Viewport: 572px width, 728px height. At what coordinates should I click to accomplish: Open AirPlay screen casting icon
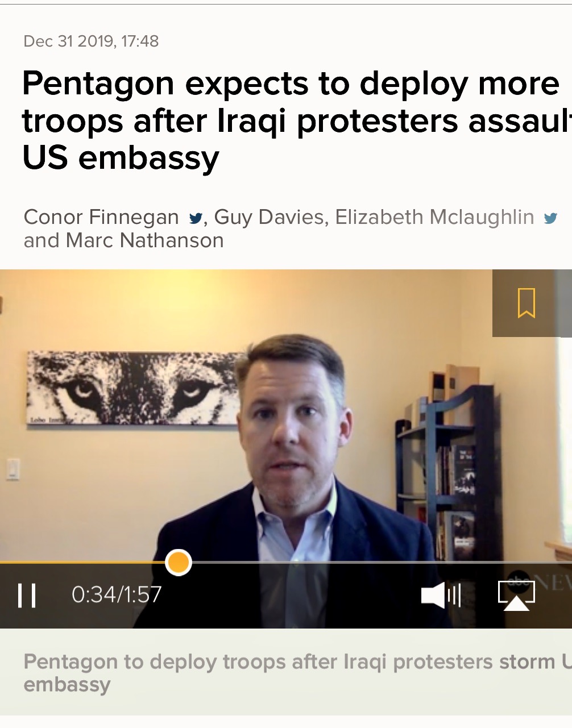point(516,596)
